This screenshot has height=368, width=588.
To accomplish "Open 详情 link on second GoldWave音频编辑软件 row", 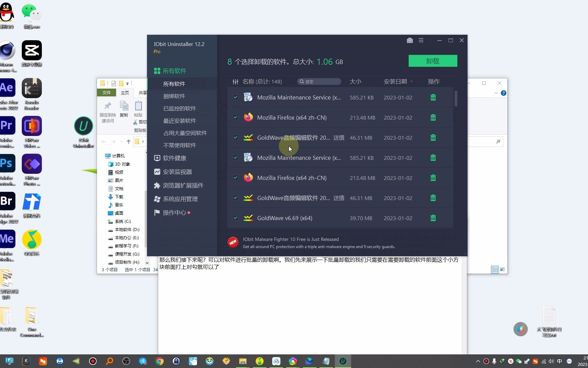I will 339,198.
